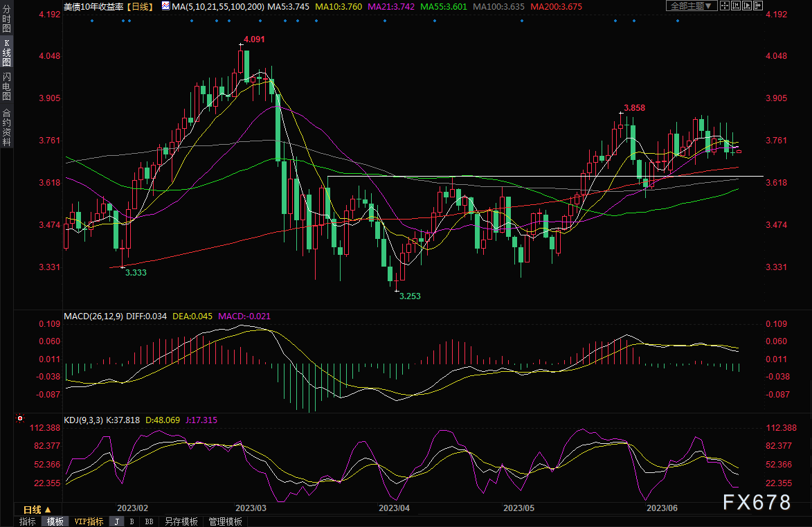Click the interval statistics icon beside the crosshair
Screen dimensions: 812x527
[737, 6]
